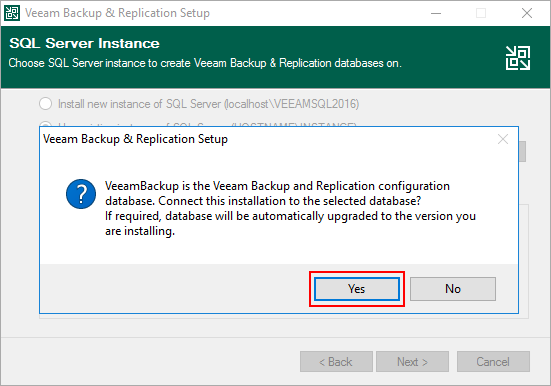Select Install new instance of SQL Server
The image size is (551, 386).
(x=45, y=104)
